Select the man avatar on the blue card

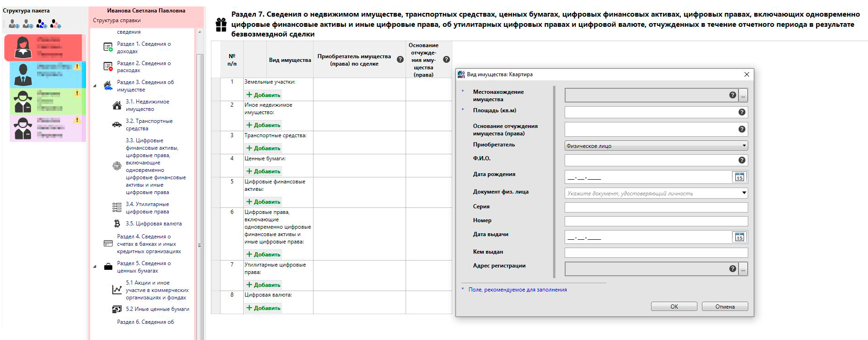coord(23,74)
